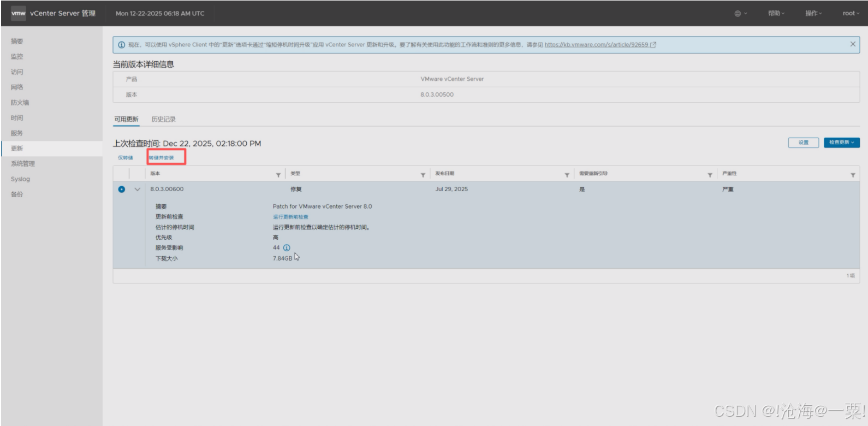This screenshot has width=868, height=426.
Task: Filter the 发布日期 column
Action: click(x=567, y=175)
